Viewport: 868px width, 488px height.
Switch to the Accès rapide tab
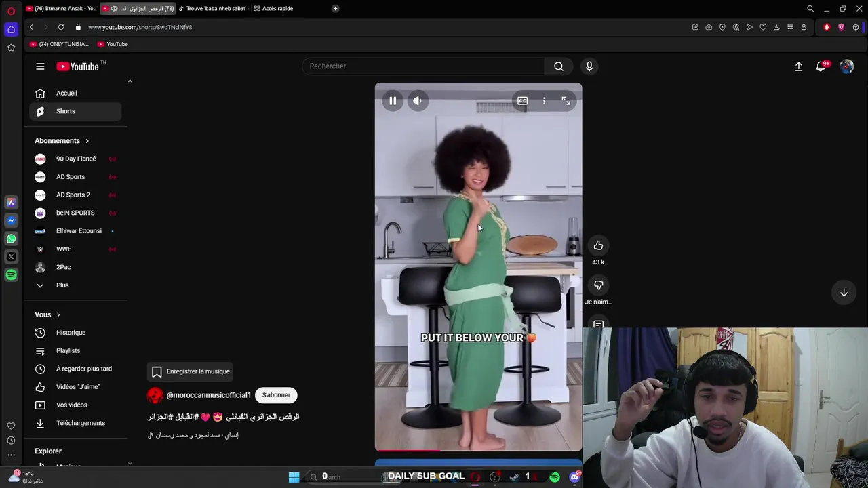pos(273,9)
